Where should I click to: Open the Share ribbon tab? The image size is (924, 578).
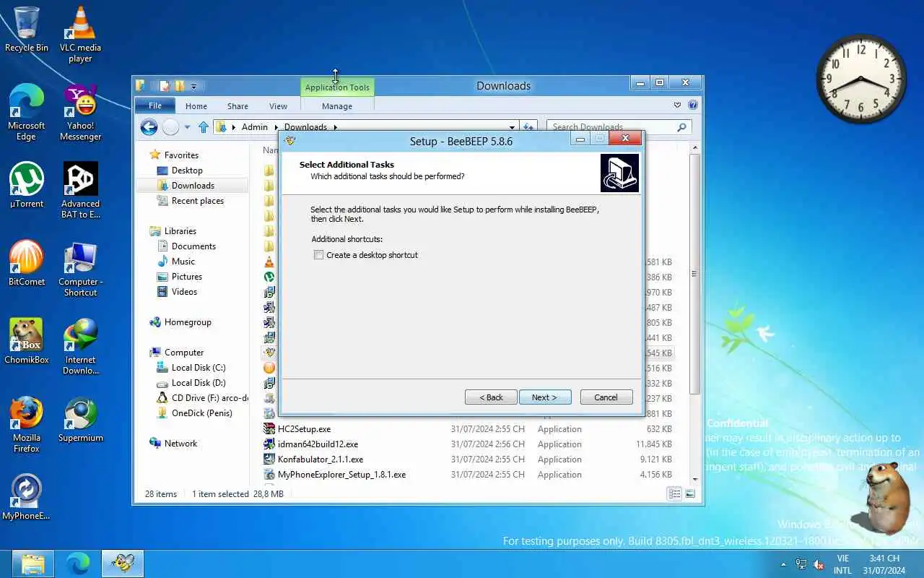pos(237,106)
